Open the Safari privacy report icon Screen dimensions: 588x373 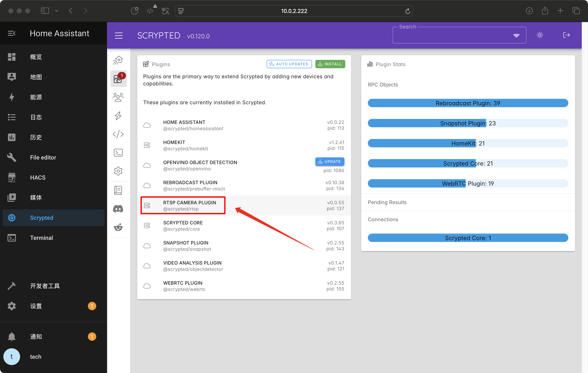[135, 11]
